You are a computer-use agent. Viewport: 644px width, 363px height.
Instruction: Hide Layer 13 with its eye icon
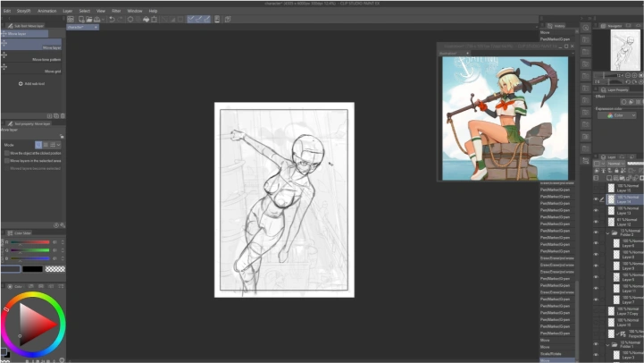tap(596, 210)
